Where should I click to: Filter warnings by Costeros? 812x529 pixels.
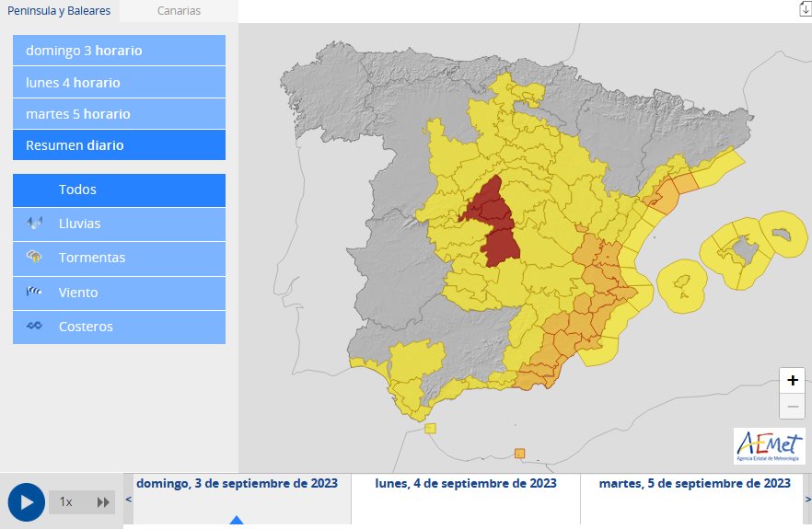tap(119, 328)
